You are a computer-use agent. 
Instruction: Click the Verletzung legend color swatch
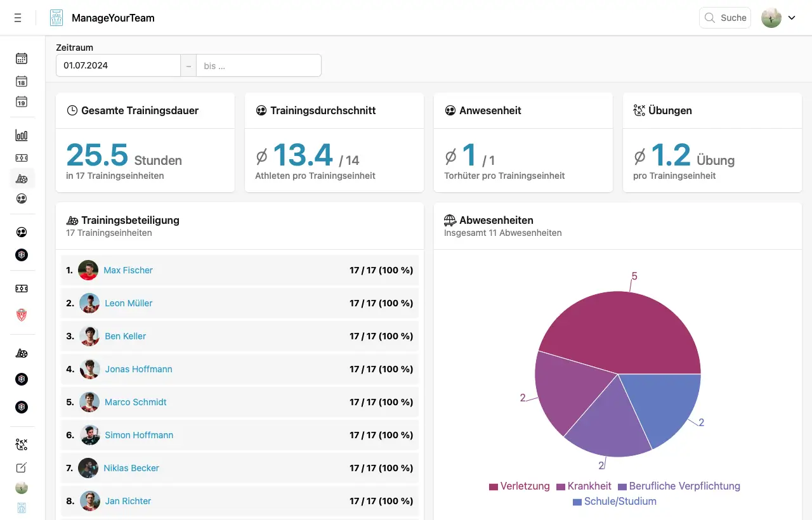coord(494,486)
